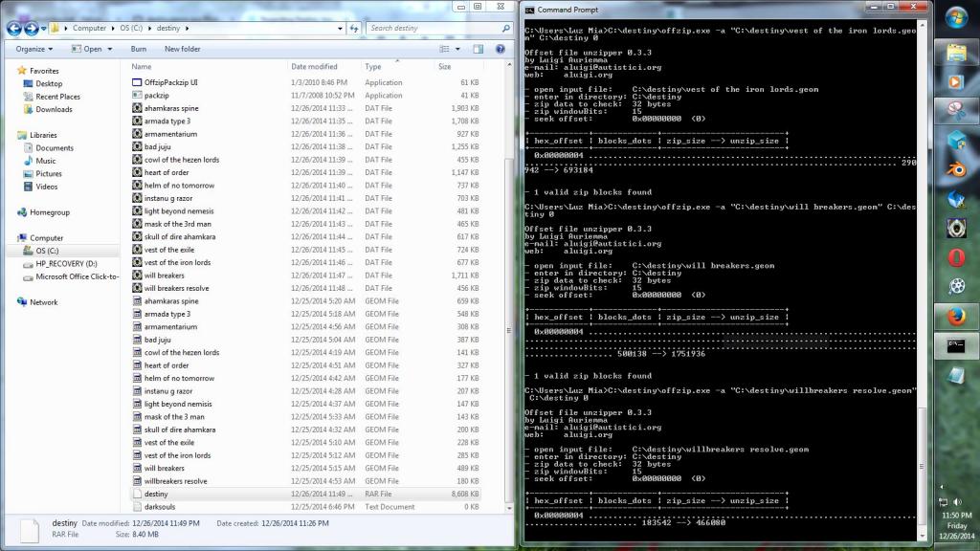
Task: Toggle the preview pane
Action: [479, 49]
